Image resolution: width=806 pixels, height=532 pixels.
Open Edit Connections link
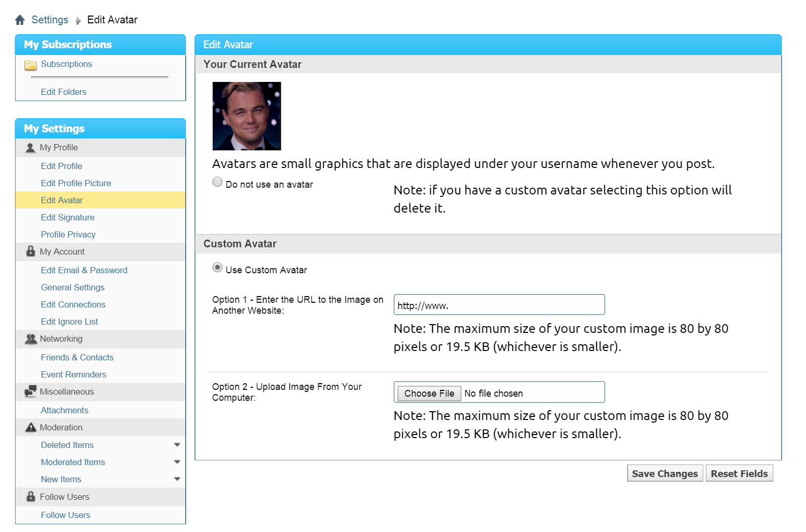(x=73, y=304)
